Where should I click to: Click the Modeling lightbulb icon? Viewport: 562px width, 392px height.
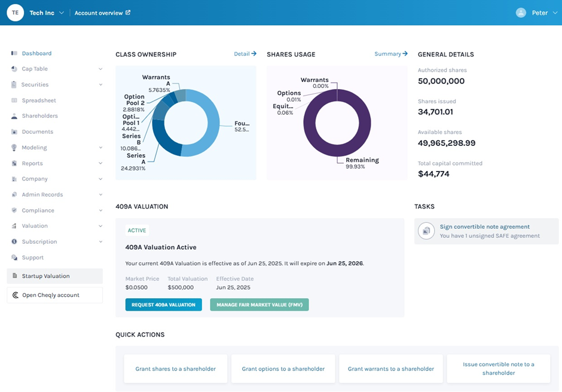pyautogui.click(x=14, y=148)
